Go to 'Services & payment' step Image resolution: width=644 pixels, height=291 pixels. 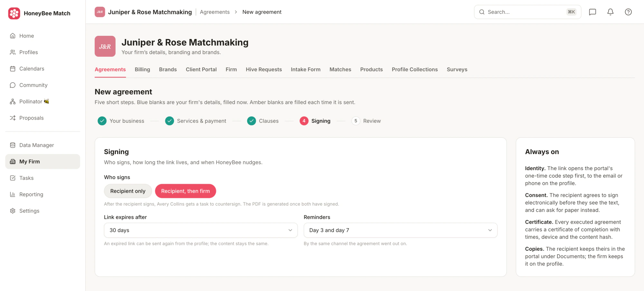tap(196, 121)
